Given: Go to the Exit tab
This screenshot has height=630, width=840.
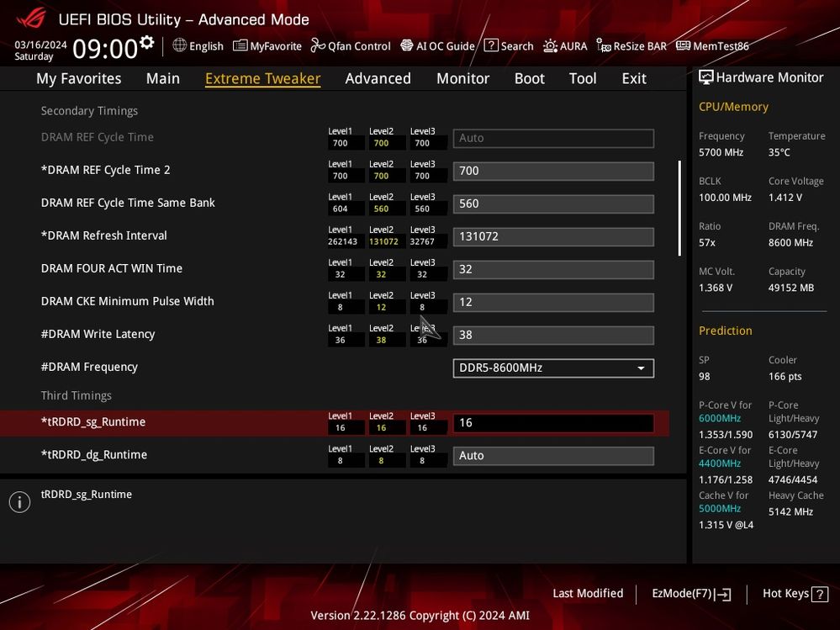Looking at the screenshot, I should (x=634, y=78).
